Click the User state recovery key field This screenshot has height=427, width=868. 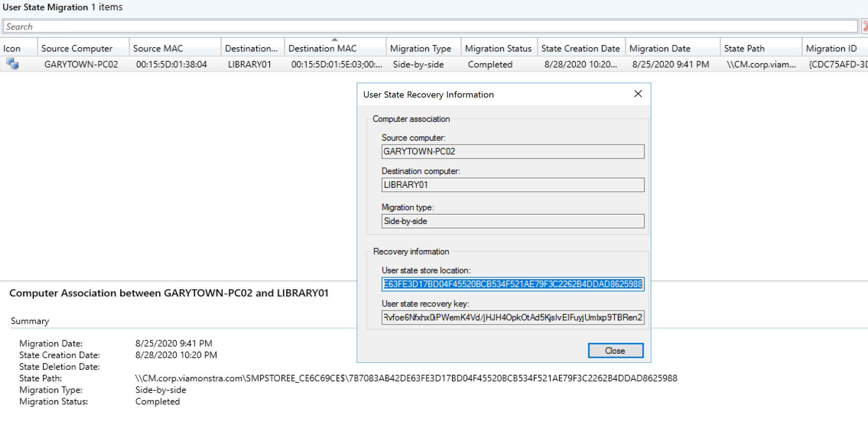(x=512, y=318)
